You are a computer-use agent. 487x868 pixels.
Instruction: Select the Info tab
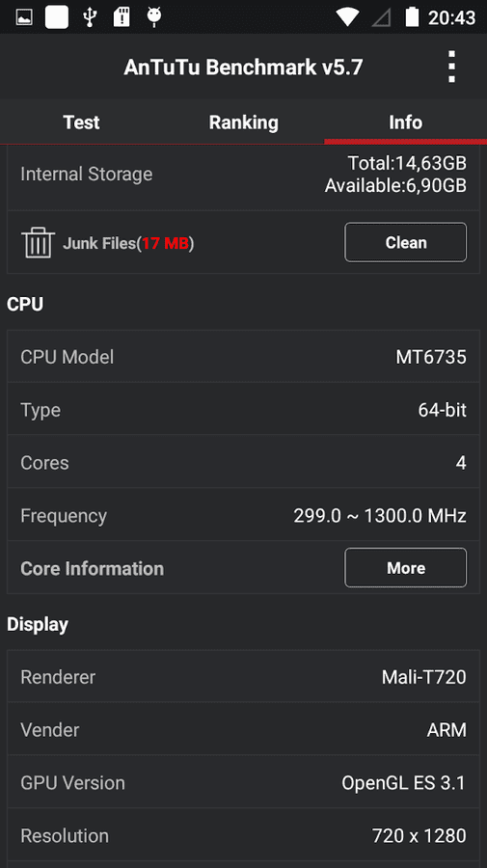(x=406, y=122)
